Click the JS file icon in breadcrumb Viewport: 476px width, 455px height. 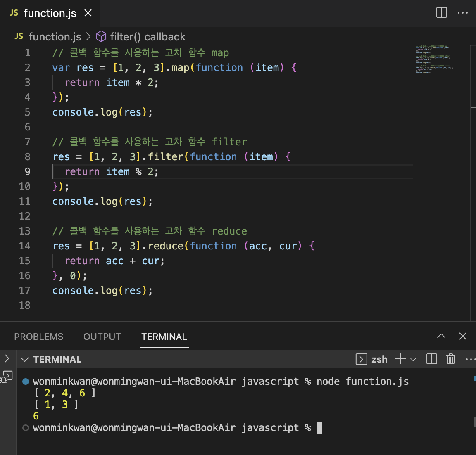(x=19, y=37)
